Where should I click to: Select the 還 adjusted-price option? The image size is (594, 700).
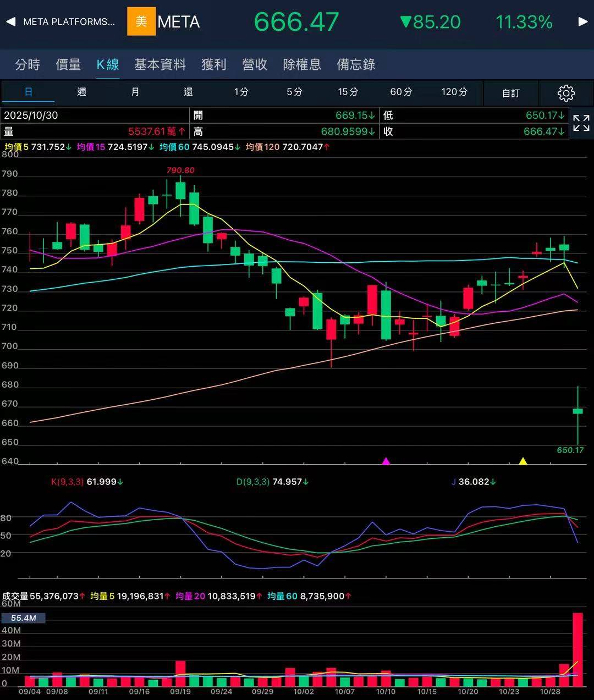tap(188, 92)
